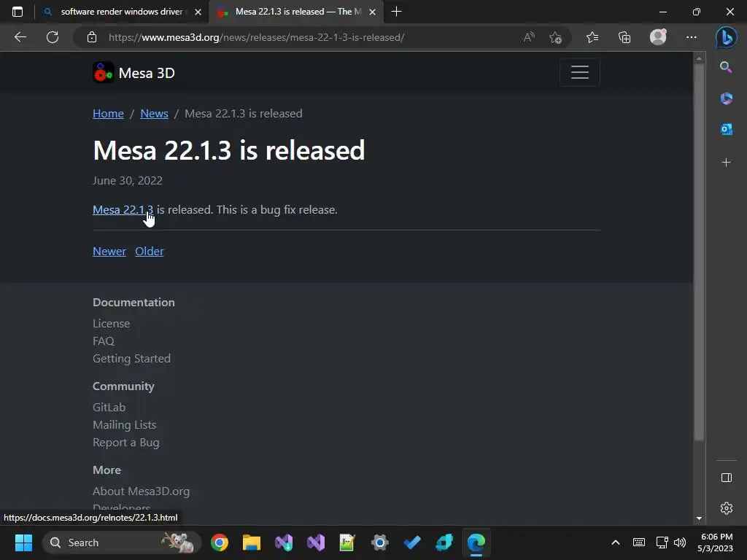Click scrollbar down arrow
Viewport: 747px width, 560px height.
(699, 518)
